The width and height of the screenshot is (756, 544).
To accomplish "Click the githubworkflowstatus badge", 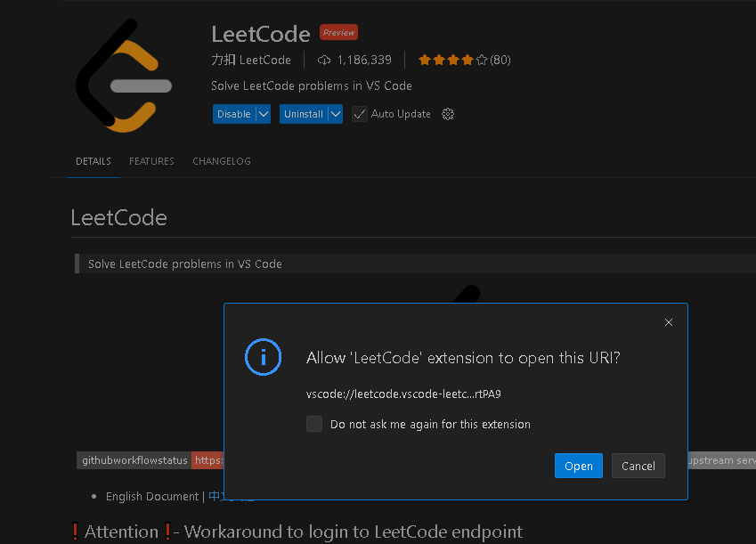I will pyautogui.click(x=134, y=460).
